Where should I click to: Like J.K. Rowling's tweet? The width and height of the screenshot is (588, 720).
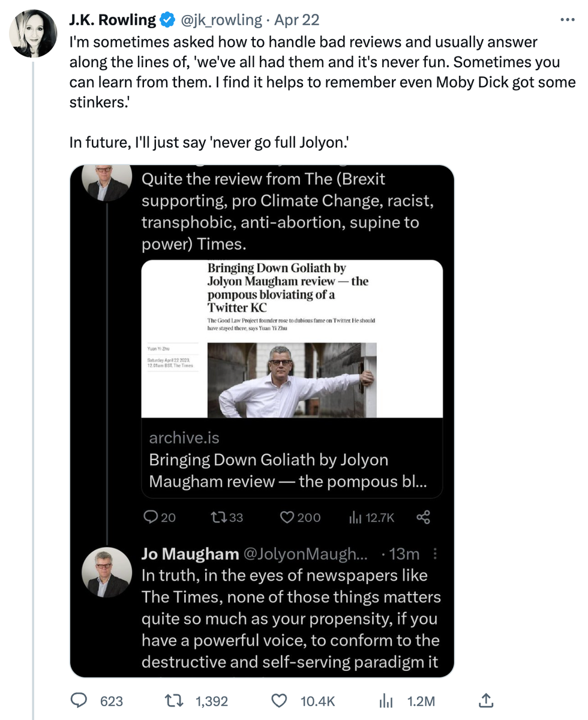click(280, 701)
